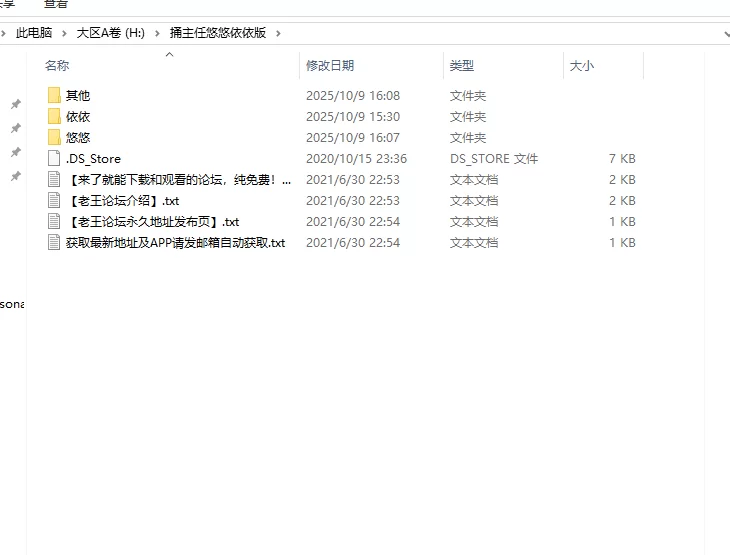730x555 pixels.
Task: Click the pin icon beside the 依依 row
Action: tap(16, 128)
